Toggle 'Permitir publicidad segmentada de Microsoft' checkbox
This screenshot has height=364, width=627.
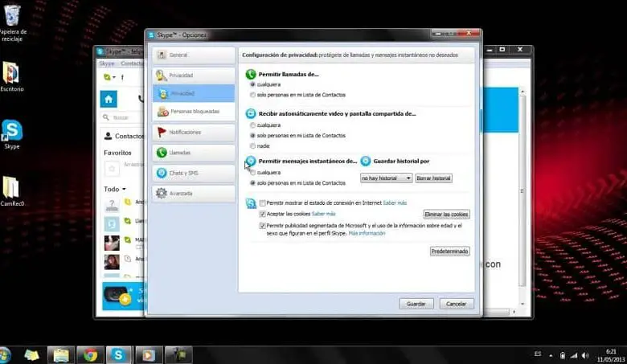click(262, 226)
